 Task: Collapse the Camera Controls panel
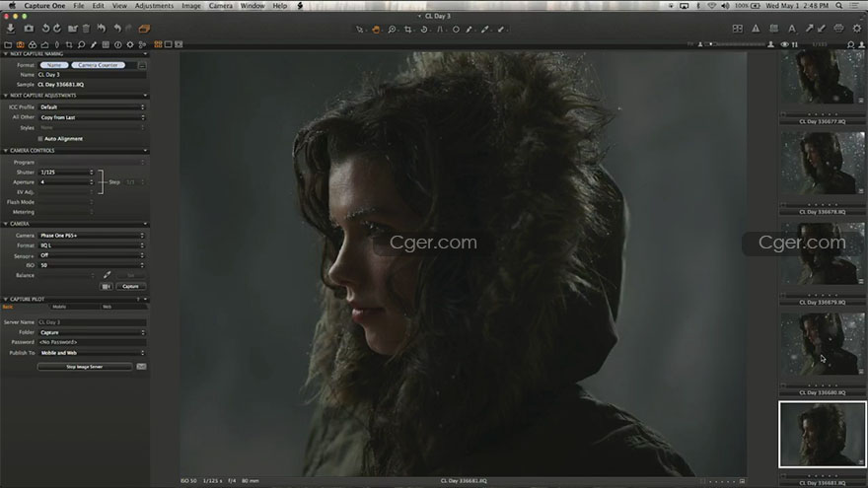(x=6, y=151)
